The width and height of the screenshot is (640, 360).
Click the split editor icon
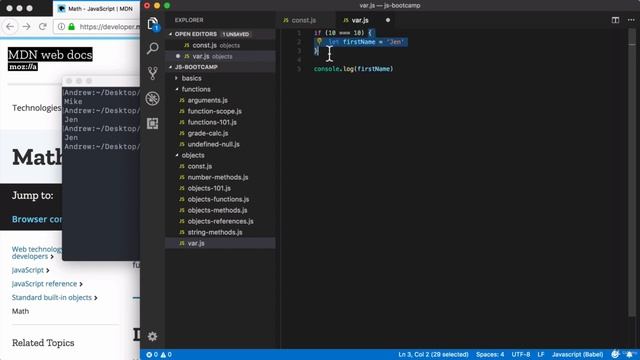click(x=615, y=20)
